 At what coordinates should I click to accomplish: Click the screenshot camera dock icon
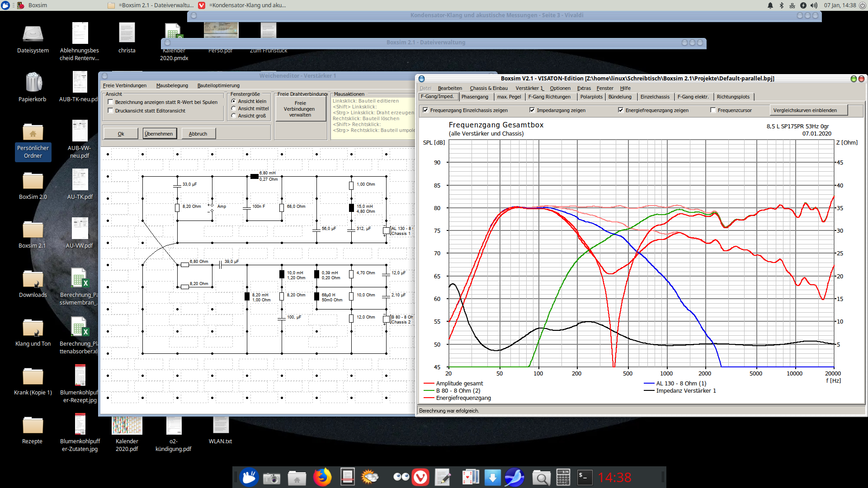tap(271, 478)
